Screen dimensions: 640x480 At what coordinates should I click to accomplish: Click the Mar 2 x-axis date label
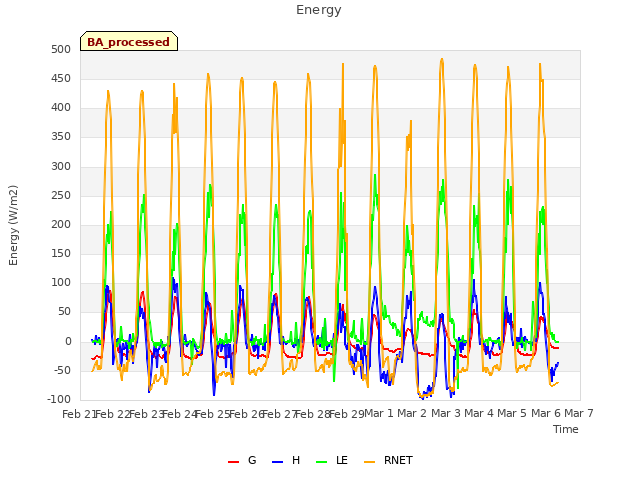coord(412,414)
